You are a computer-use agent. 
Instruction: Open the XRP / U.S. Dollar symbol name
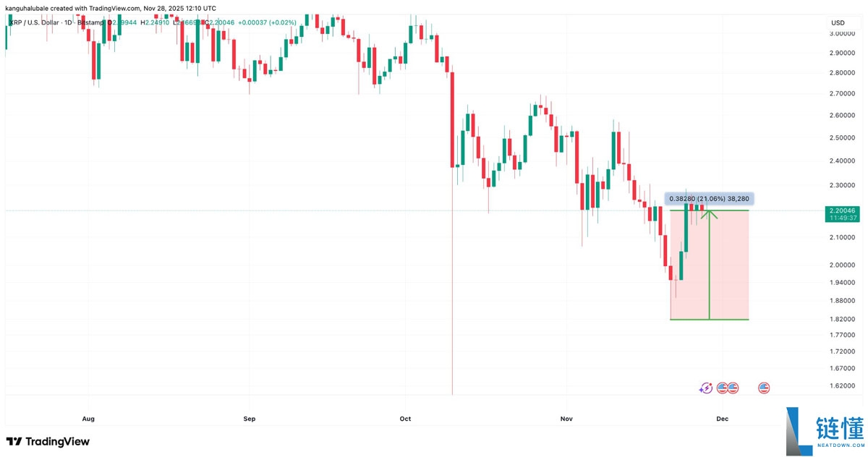click(x=33, y=22)
